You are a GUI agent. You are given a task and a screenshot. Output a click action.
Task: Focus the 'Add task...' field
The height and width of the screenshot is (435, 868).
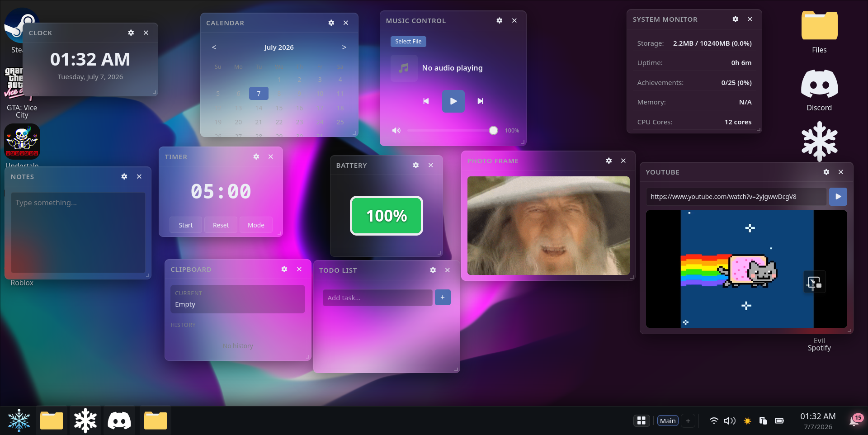(x=377, y=298)
